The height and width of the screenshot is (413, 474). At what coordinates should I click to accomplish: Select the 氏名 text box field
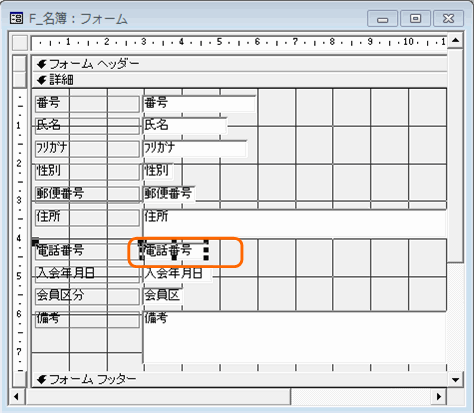click(185, 126)
